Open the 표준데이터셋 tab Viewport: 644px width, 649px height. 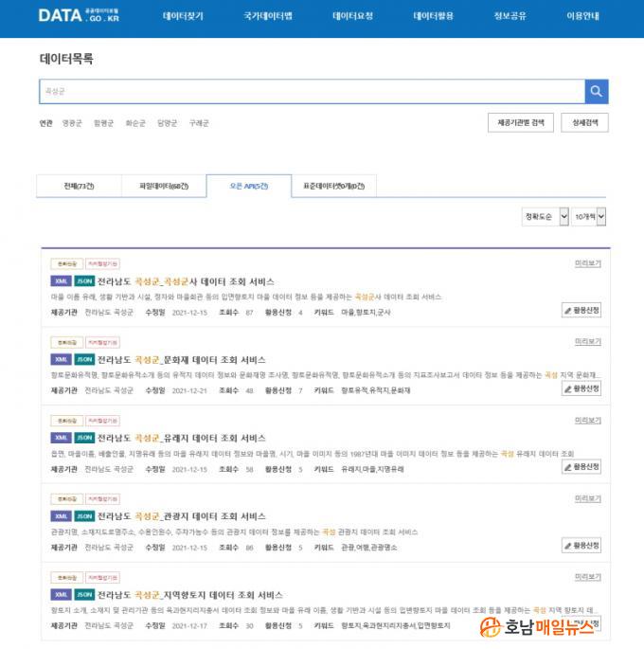coord(333,186)
